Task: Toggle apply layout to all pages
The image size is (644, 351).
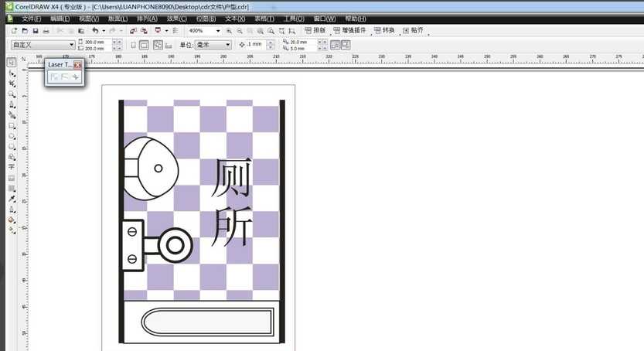Action: 158,45
